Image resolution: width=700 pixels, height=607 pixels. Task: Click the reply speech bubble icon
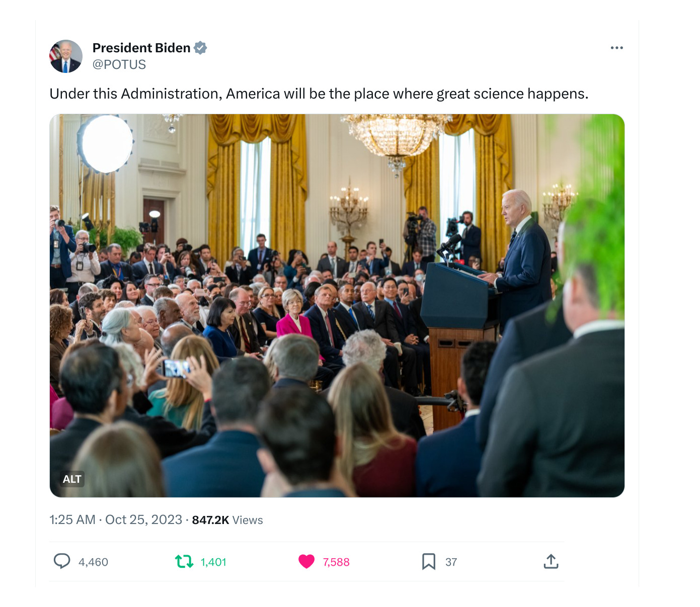pyautogui.click(x=62, y=561)
